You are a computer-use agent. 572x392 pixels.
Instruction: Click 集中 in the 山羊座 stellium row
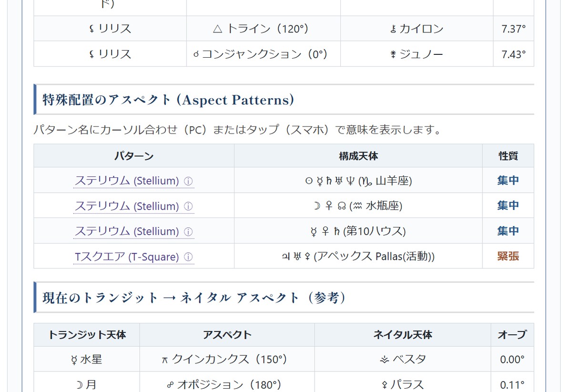pyautogui.click(x=508, y=180)
